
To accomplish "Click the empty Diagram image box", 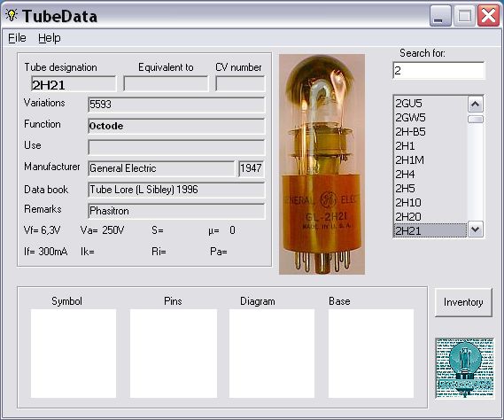I will [272, 354].
